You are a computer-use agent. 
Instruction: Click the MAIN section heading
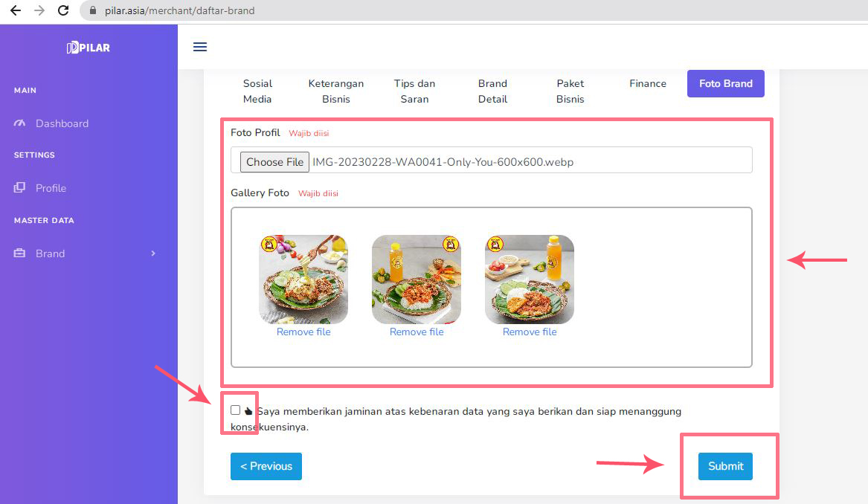tap(25, 90)
